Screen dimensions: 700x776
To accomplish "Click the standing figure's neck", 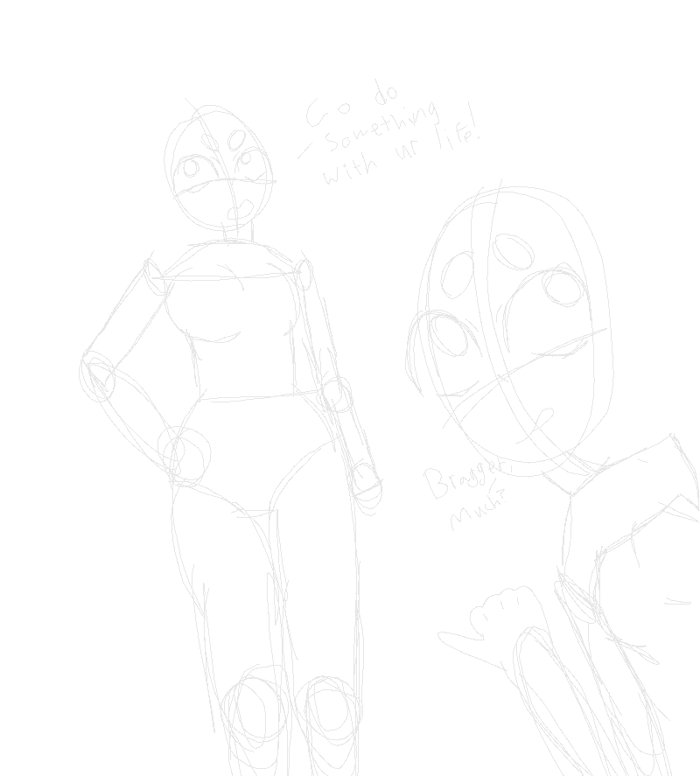I will point(238,232).
